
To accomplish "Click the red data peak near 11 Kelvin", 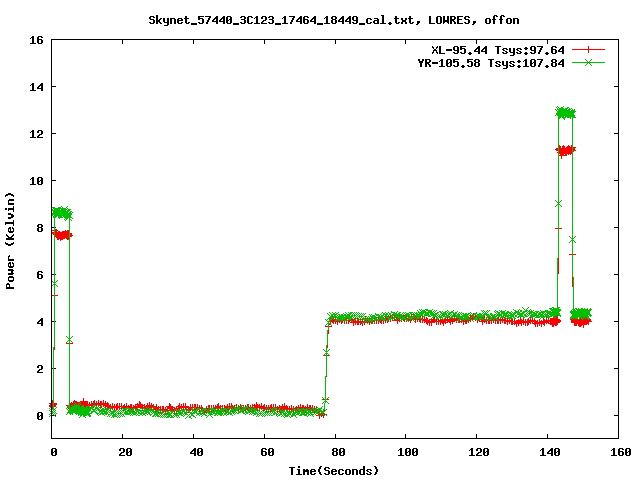I will click(x=565, y=151).
